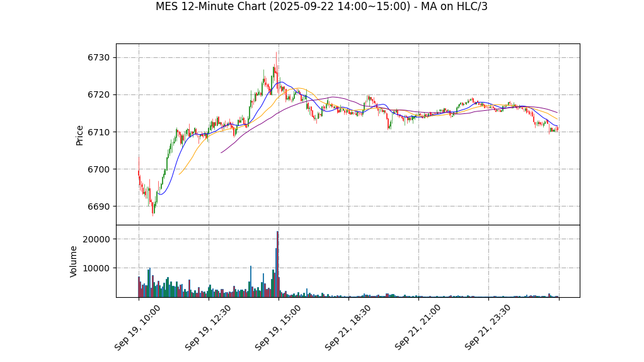Click the 'Sep 21, 21:00' time label
The image size is (644, 362).
(418, 327)
